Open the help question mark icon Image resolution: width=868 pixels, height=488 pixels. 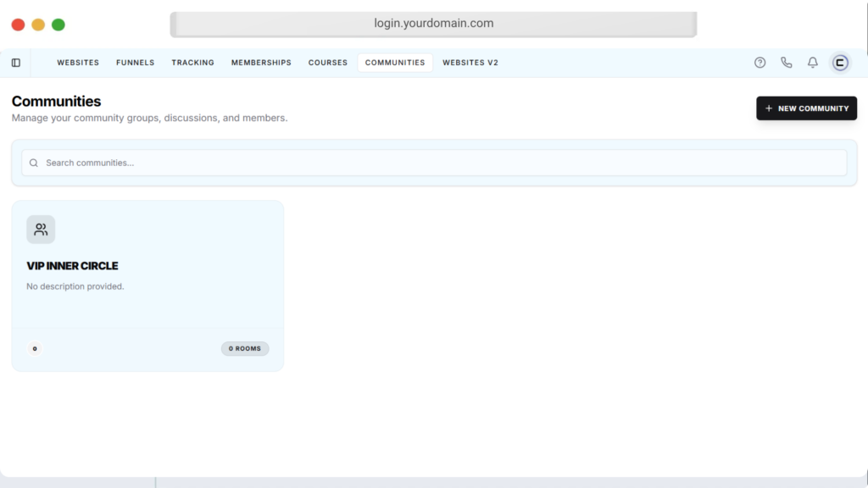tap(759, 63)
